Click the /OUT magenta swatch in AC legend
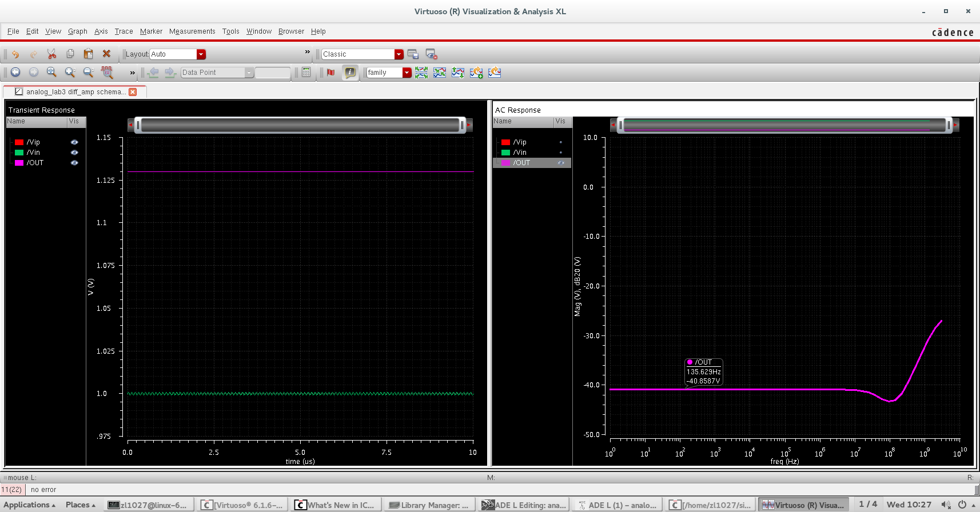The height and width of the screenshot is (512, 980). click(x=505, y=163)
